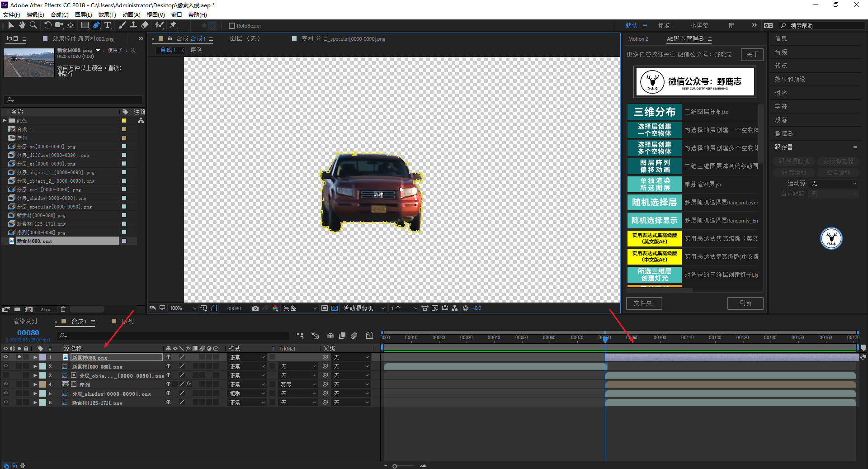Hide layer 1 新素材080.png eye
This screenshot has width=868, height=469.
click(x=6, y=357)
